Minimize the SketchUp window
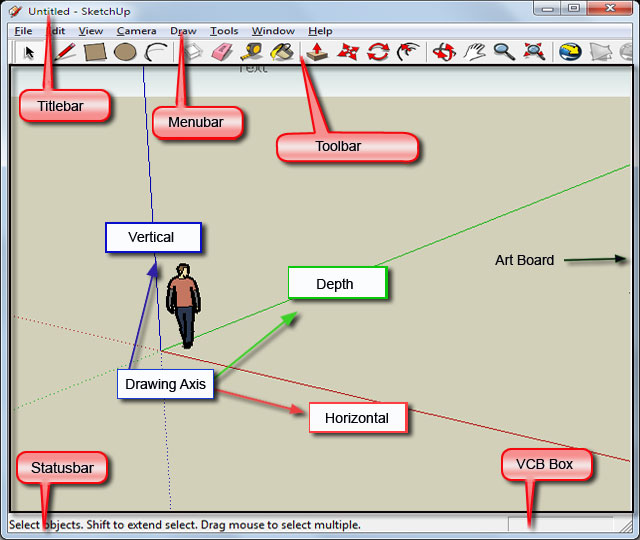 pos(547,8)
